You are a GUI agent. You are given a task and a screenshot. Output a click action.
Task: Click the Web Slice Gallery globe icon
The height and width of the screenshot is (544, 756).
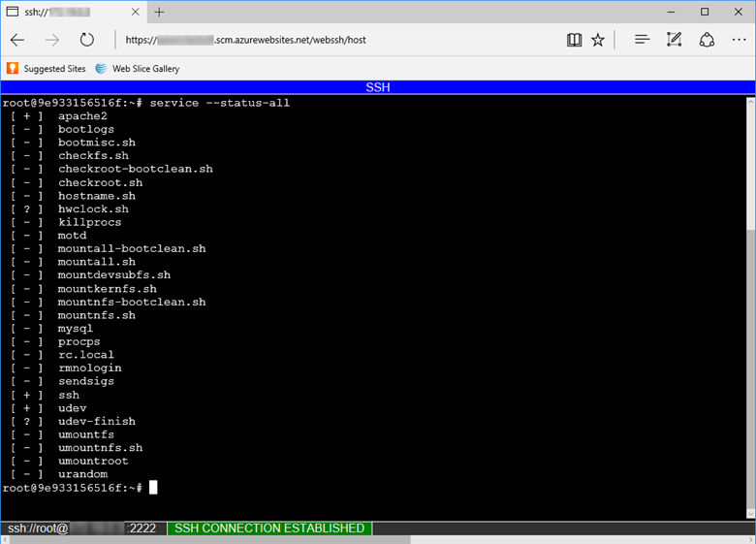[x=101, y=69]
